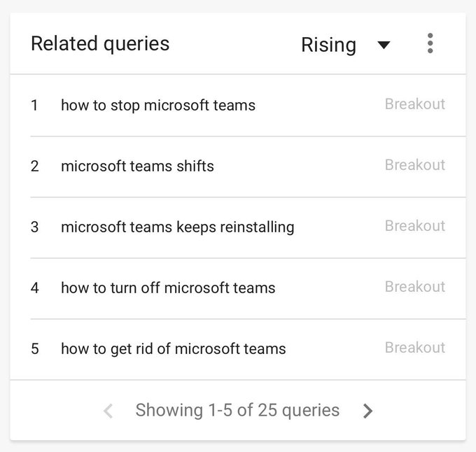Screen dimensions: 476x452
Task: Click the Rising dropdown arrow
Action: point(384,45)
